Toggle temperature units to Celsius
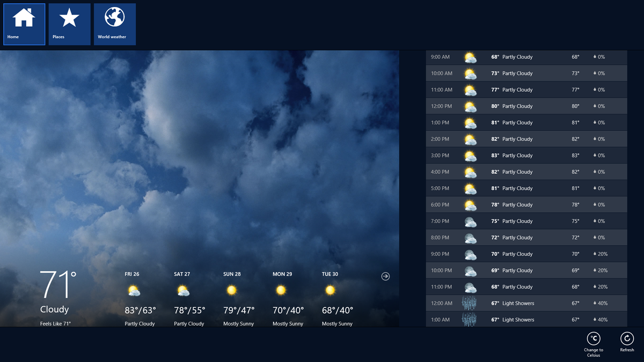Viewport: 644px width, 362px height. [594, 339]
